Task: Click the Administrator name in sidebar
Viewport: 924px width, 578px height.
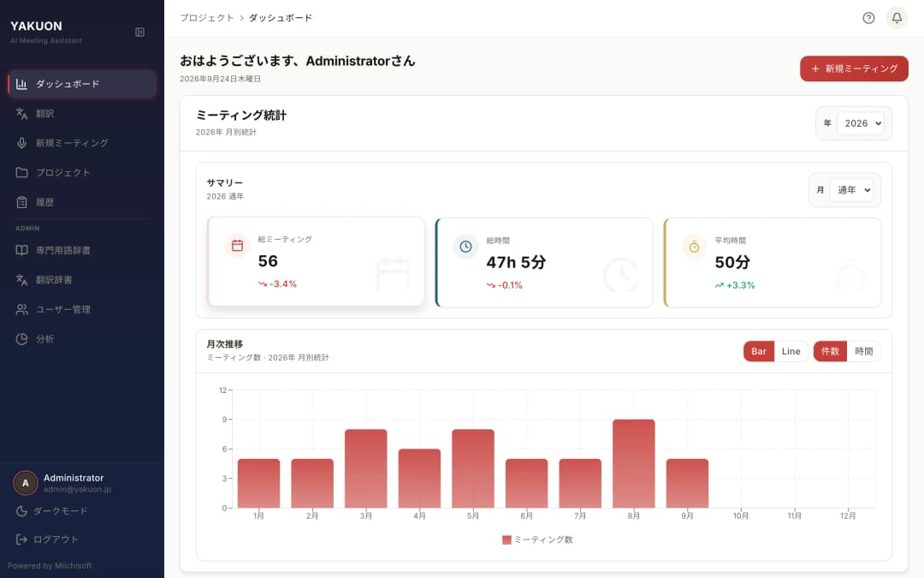Action: point(74,478)
